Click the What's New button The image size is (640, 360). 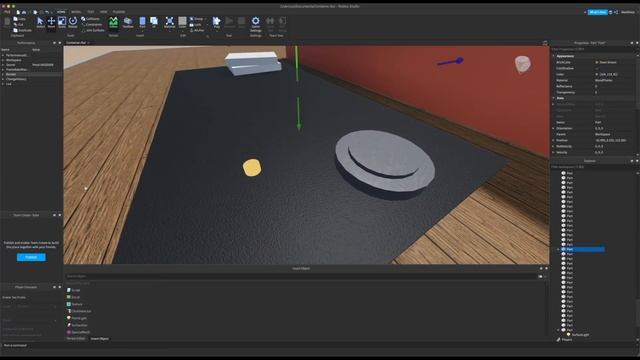598,12
